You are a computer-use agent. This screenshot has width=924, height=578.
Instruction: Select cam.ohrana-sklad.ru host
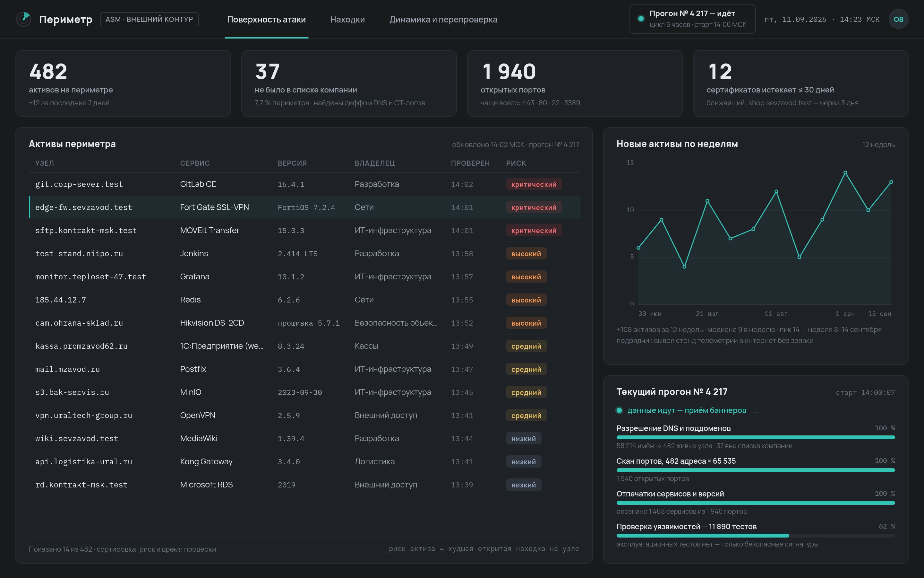(x=79, y=323)
